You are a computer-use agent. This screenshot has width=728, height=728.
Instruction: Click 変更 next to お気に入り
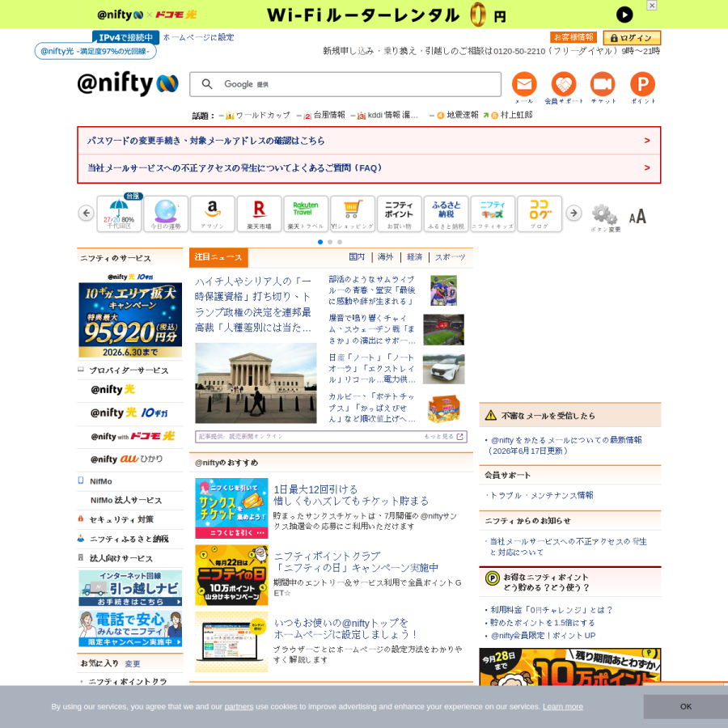[x=133, y=664]
